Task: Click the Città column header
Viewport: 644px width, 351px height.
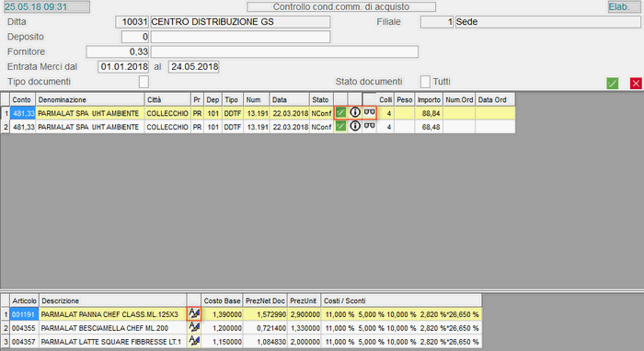Action: (x=167, y=99)
